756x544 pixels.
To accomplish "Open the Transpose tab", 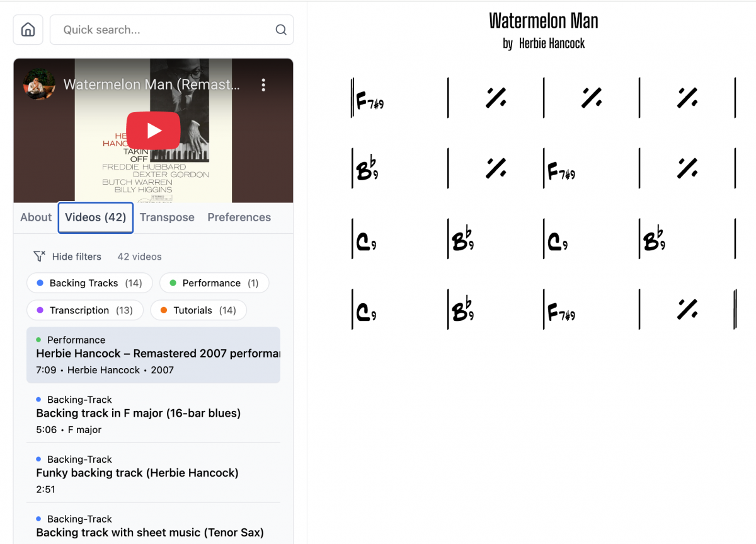I will coord(167,217).
